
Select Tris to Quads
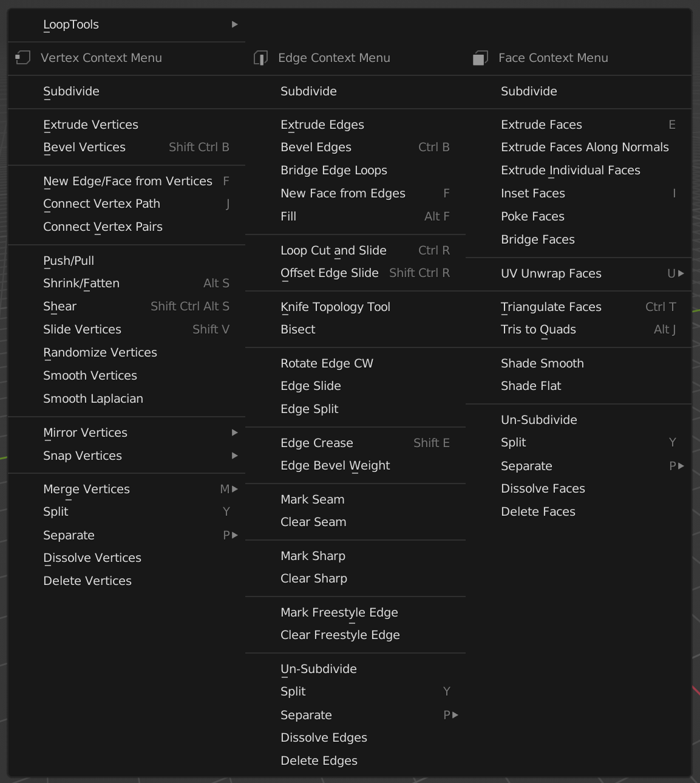[x=538, y=329]
